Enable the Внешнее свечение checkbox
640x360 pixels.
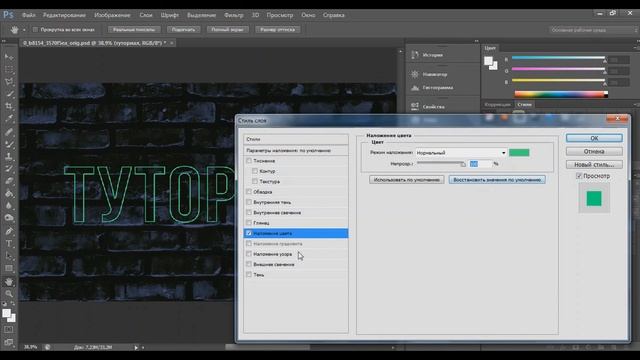pos(249,264)
